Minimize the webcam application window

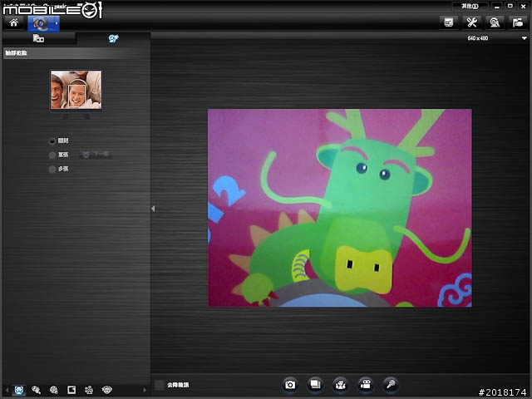497,6
